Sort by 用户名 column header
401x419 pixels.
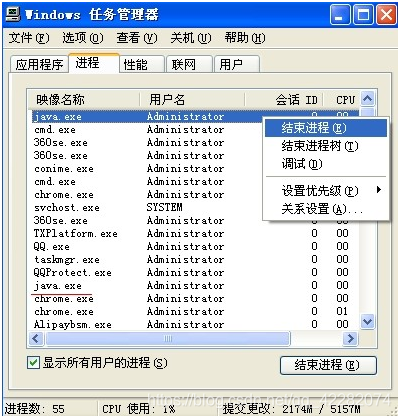(x=192, y=99)
